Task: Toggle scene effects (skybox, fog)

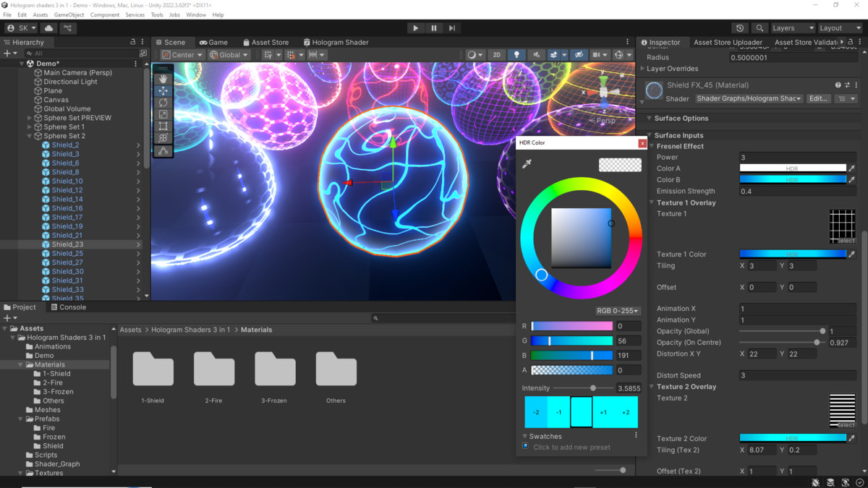Action: tap(553, 55)
